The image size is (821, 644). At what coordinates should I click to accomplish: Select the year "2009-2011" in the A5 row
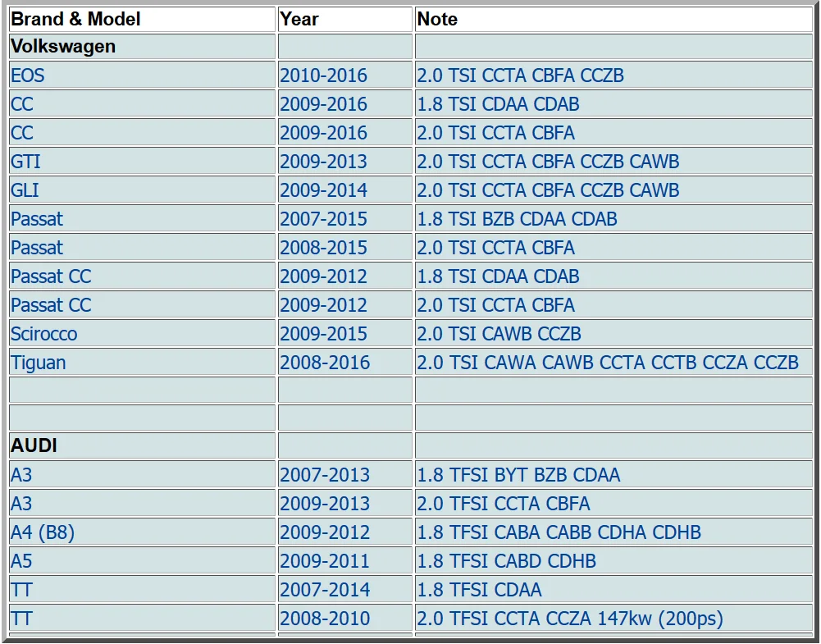click(325, 562)
